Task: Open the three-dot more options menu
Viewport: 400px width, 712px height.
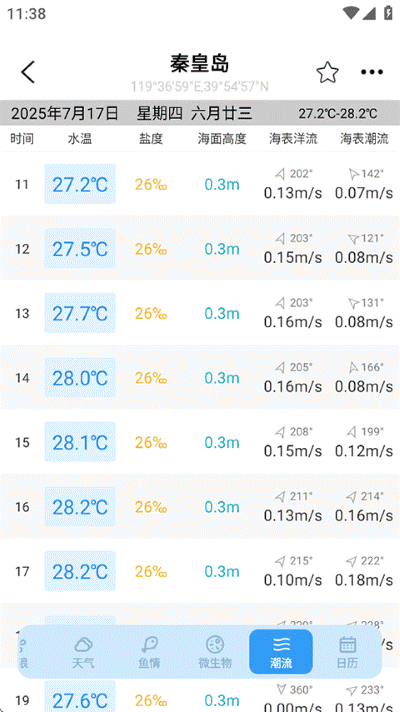Action: coord(372,72)
